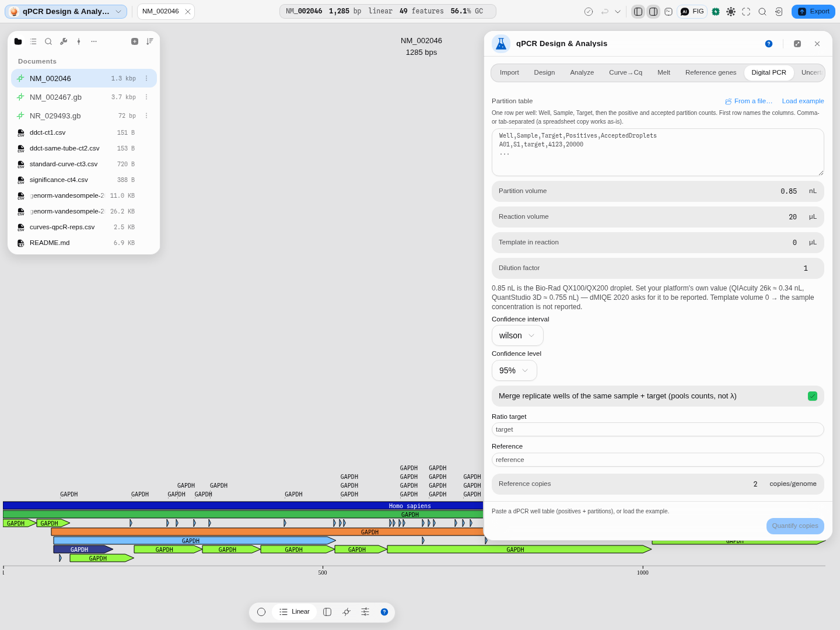Open the sidebar more options ellipsis
This screenshot has height=630, width=840.
click(94, 41)
